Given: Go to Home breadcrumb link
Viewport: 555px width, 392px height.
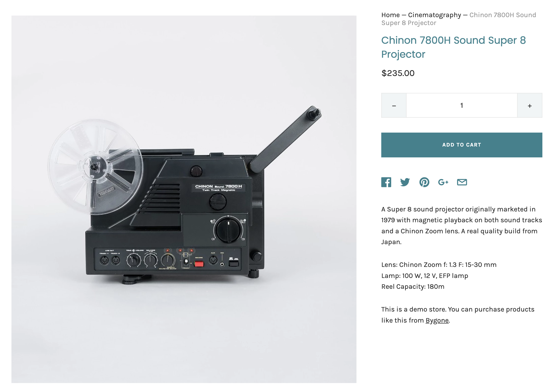Looking at the screenshot, I should click(x=390, y=15).
